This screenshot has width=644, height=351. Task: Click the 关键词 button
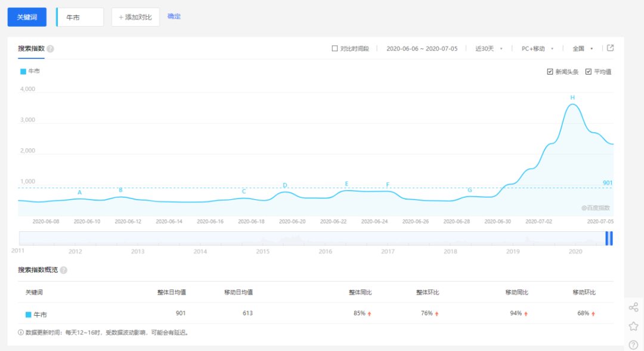pos(27,17)
